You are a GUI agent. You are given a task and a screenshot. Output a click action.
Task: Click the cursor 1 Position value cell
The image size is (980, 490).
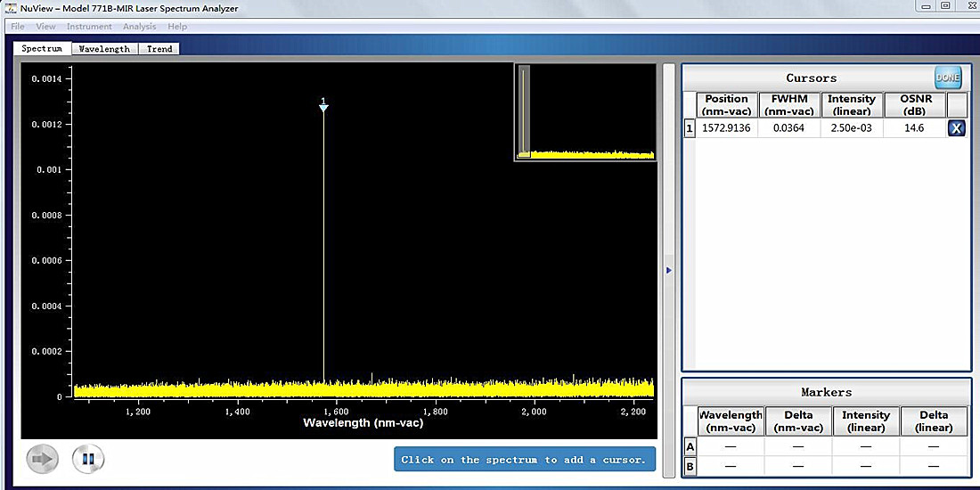(726, 128)
